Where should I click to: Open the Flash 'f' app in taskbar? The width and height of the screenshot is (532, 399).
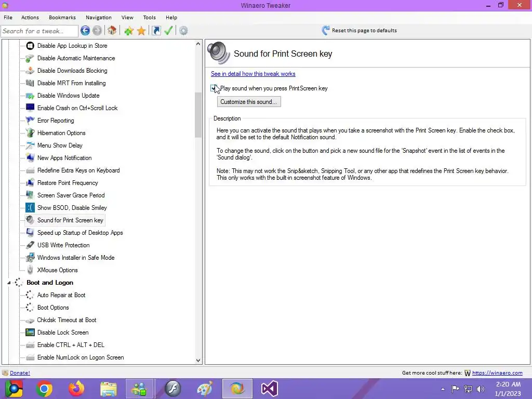coord(172,389)
